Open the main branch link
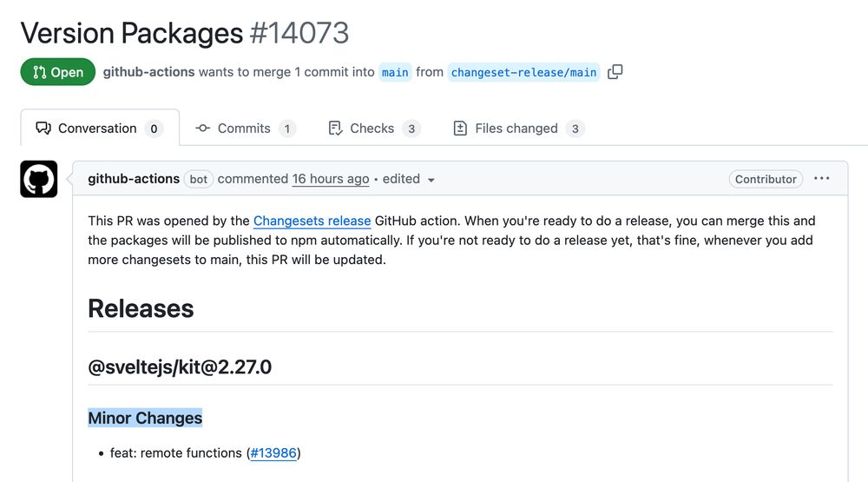 (395, 72)
